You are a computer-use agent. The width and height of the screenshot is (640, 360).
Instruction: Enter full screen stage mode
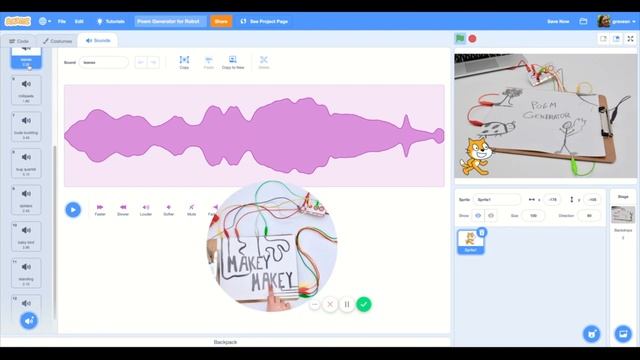tap(630, 39)
